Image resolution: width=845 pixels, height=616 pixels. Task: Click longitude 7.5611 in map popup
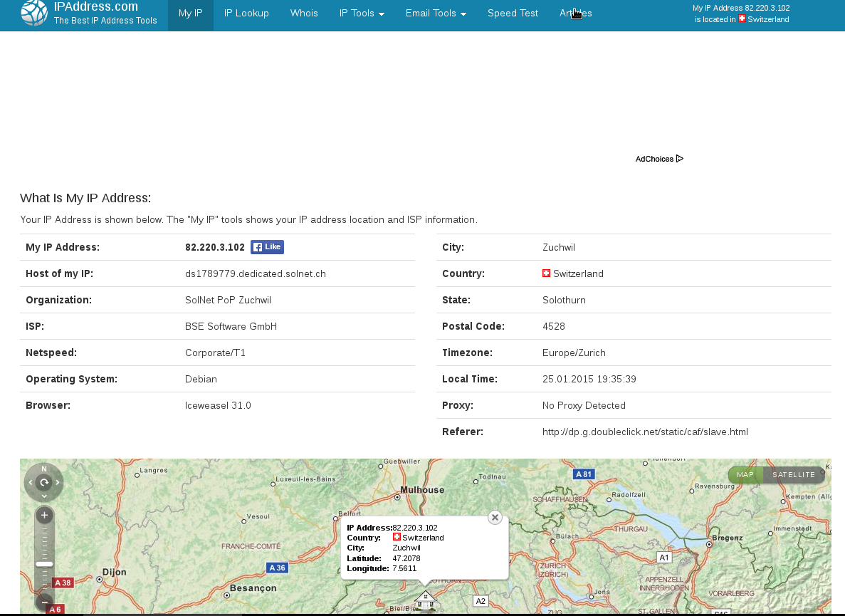(404, 568)
